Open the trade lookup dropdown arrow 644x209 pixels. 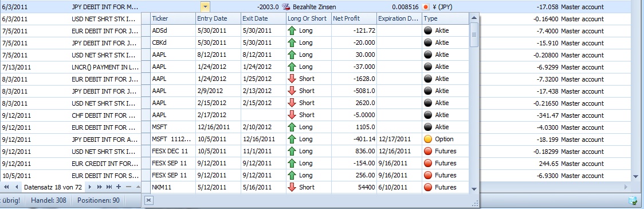(x=205, y=6)
